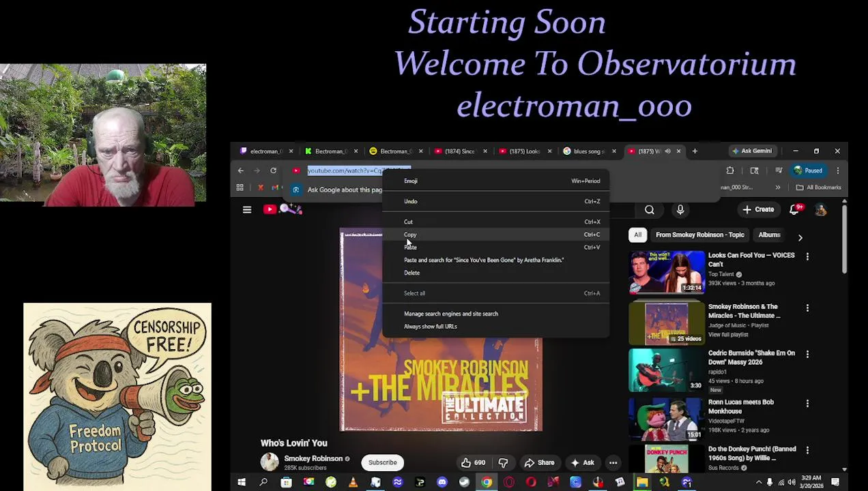
Task: Open the All Bookmarks folder
Action: click(x=818, y=188)
